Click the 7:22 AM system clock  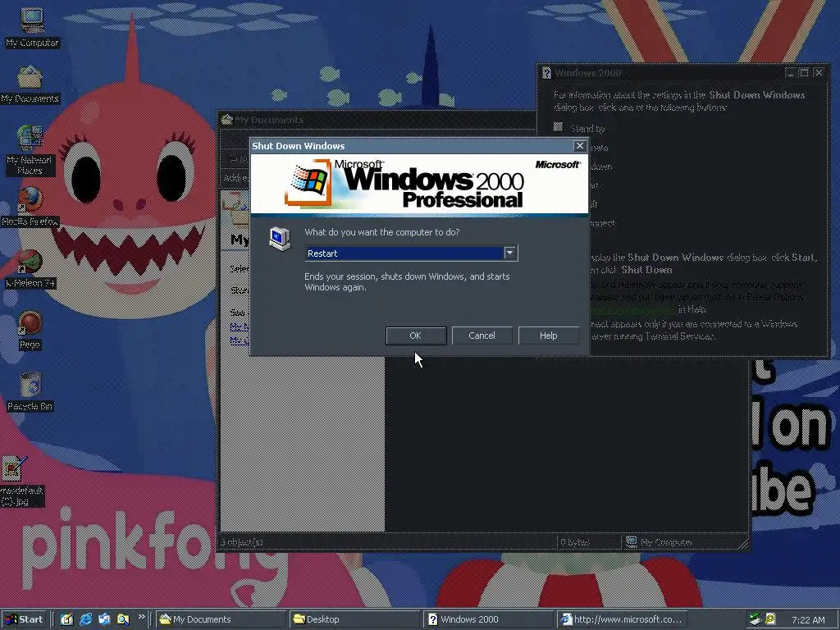[x=808, y=620]
